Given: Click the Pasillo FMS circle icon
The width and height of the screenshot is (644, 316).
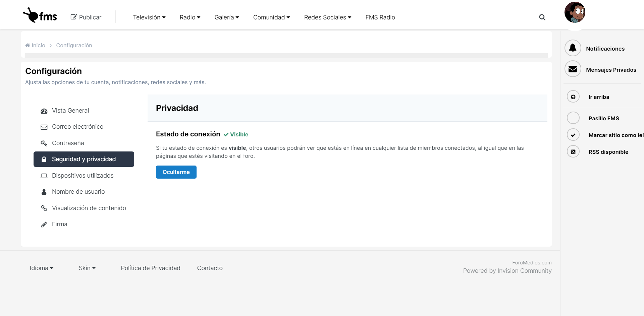Looking at the screenshot, I should 573,118.
